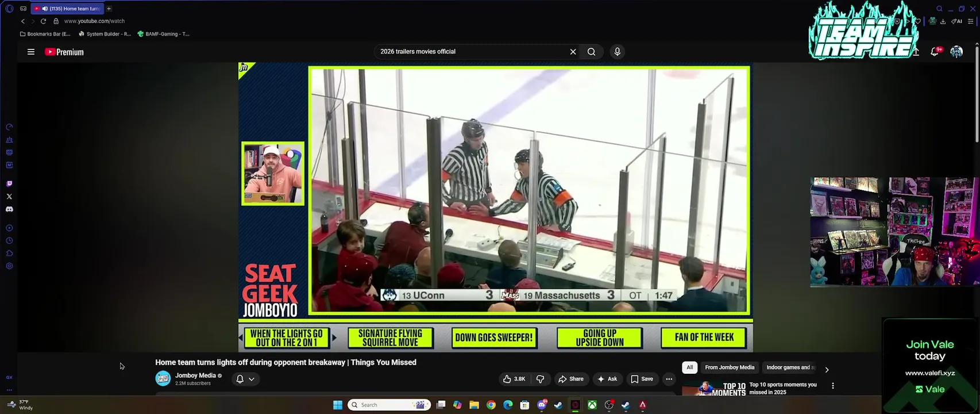Start voice search with the microphone

click(618, 52)
